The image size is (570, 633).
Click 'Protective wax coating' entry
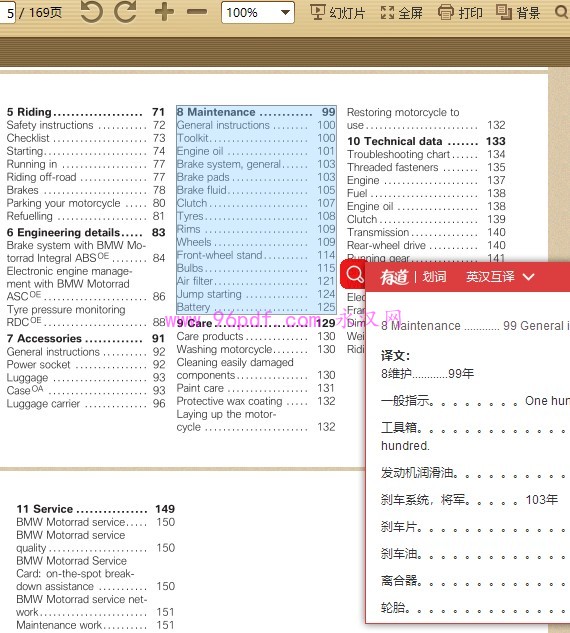pyautogui.click(x=256, y=401)
